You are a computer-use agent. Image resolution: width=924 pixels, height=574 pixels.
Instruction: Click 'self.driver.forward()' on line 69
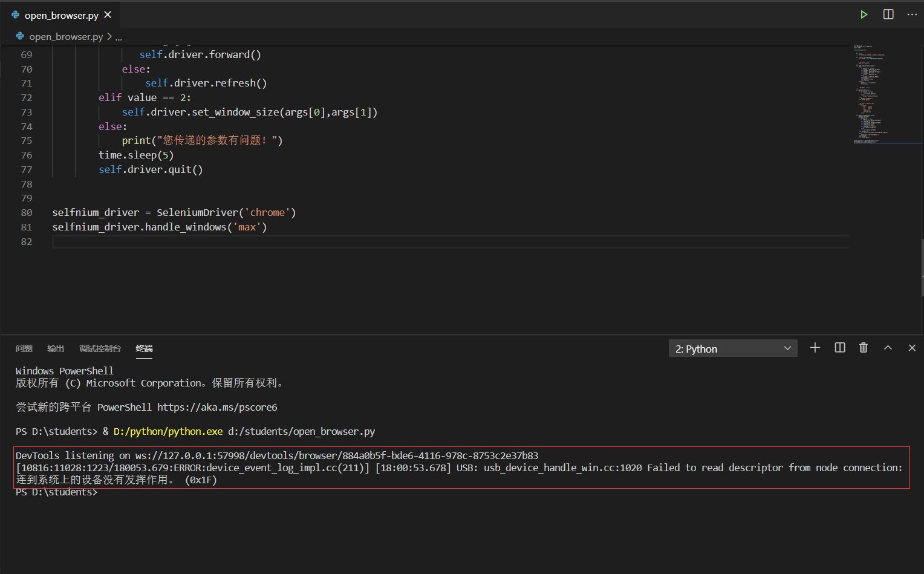coord(200,54)
